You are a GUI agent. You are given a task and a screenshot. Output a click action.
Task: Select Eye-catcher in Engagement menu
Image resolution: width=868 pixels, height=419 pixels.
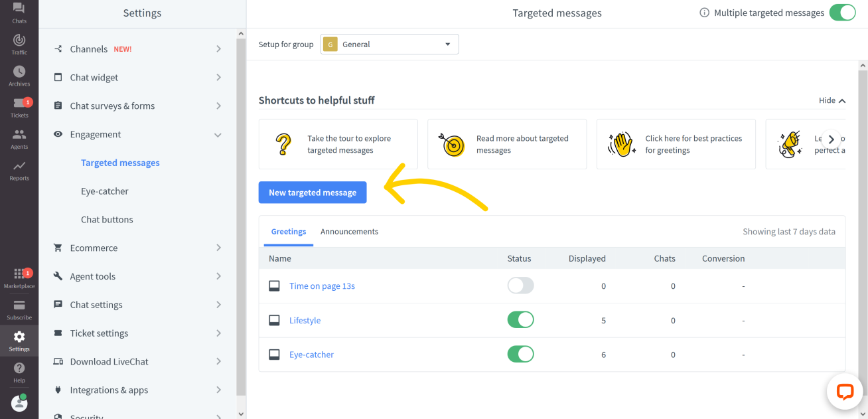tap(105, 191)
